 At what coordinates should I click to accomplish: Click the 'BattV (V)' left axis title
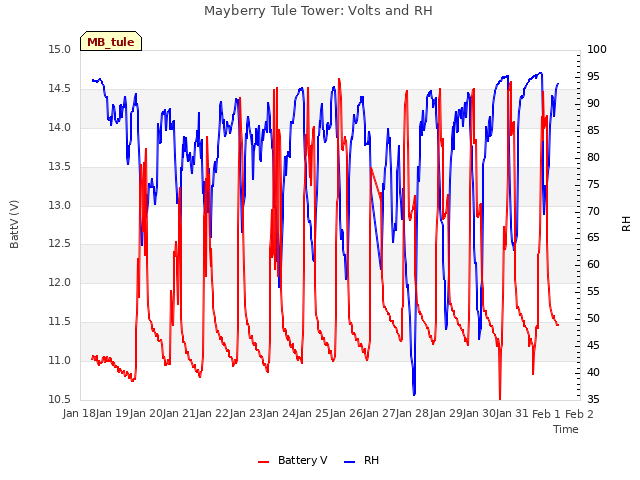coord(14,224)
